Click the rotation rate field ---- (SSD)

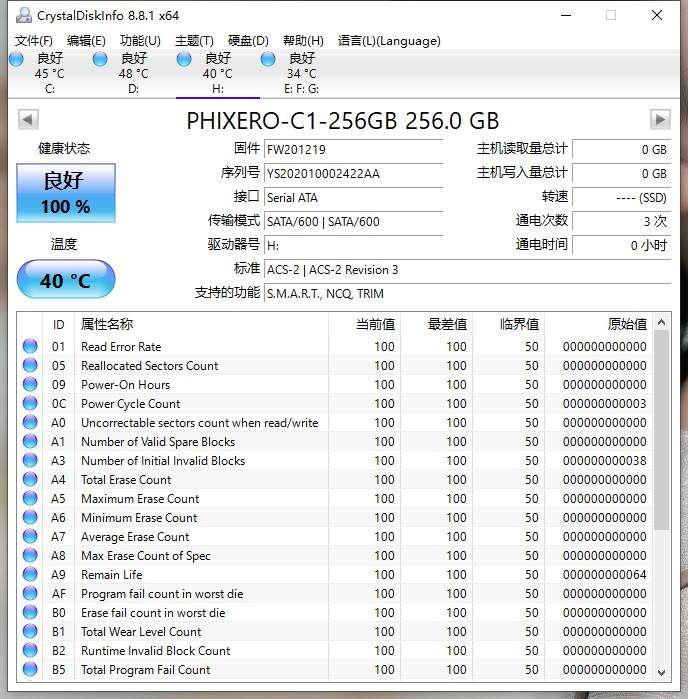pos(622,197)
